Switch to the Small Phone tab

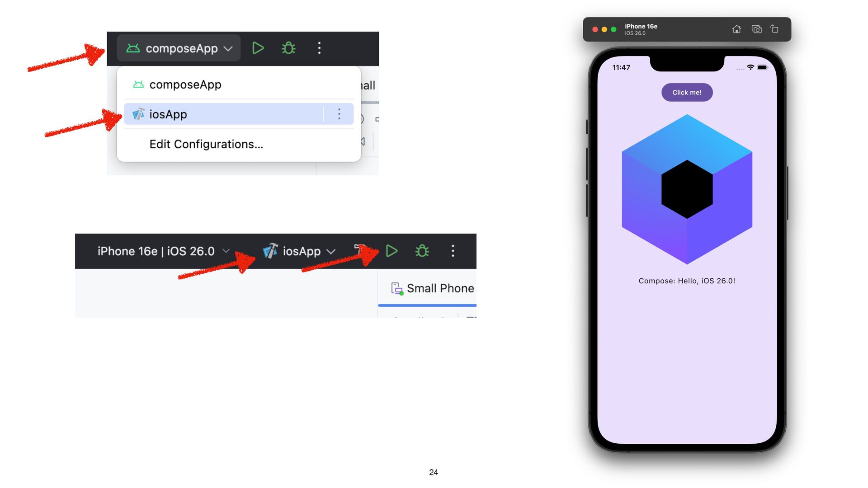pyautogui.click(x=432, y=288)
